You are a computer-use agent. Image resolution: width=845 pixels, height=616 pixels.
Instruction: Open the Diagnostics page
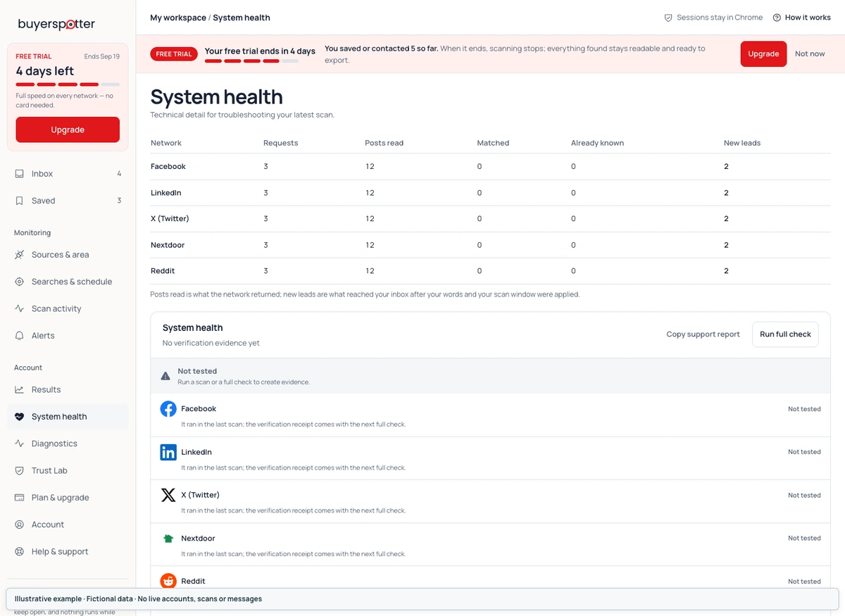pyautogui.click(x=68, y=444)
